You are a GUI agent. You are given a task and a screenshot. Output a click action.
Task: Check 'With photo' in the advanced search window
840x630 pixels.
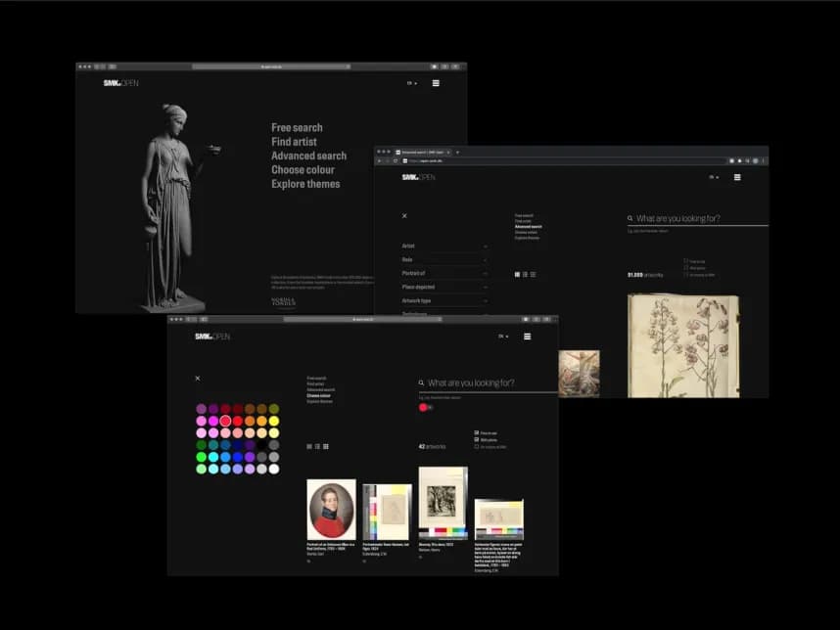point(685,268)
